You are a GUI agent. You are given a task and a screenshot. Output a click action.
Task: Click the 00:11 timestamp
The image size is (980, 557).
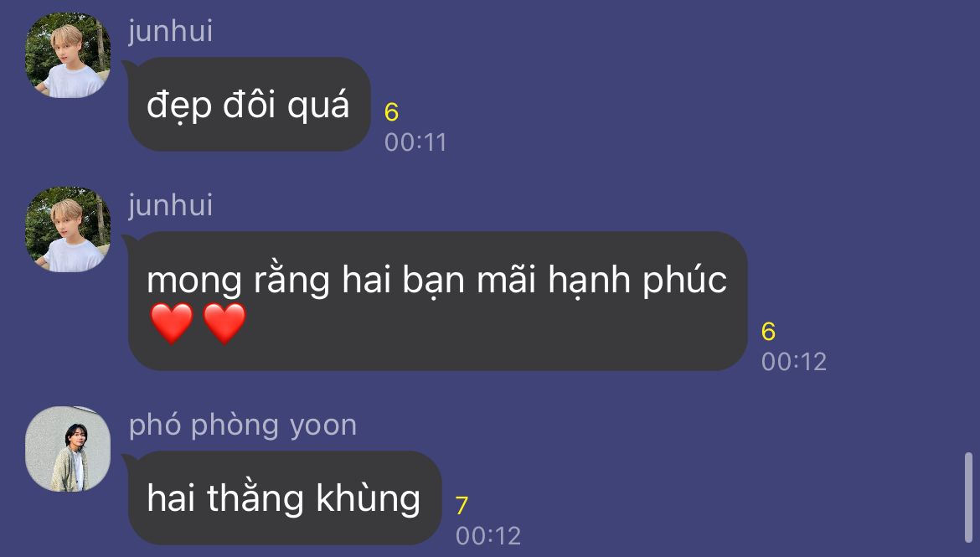tap(415, 142)
